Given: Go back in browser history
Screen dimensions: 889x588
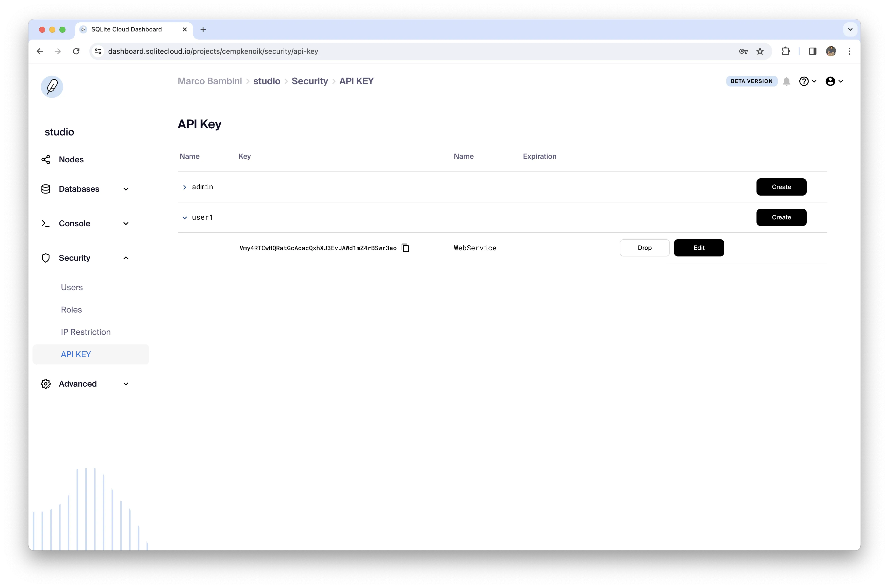Looking at the screenshot, I should pos(40,51).
